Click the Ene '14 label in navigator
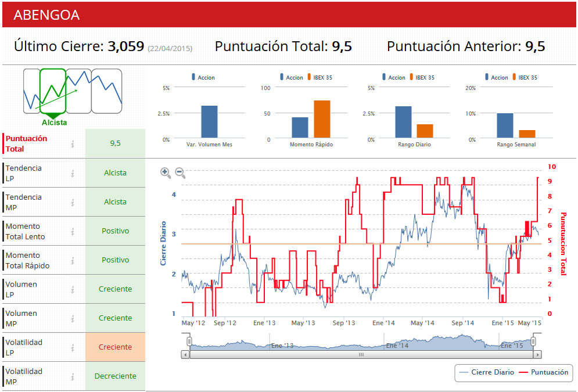Viewport: 578px width, 392px height. tap(397, 346)
